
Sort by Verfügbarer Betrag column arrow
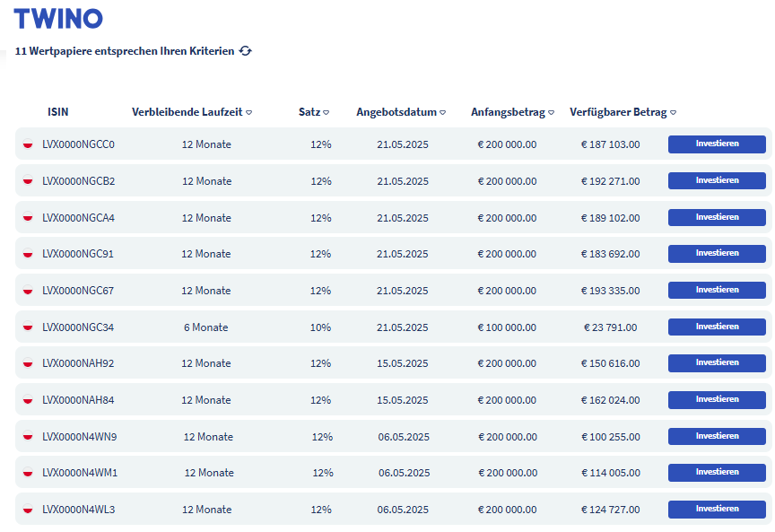click(x=673, y=113)
